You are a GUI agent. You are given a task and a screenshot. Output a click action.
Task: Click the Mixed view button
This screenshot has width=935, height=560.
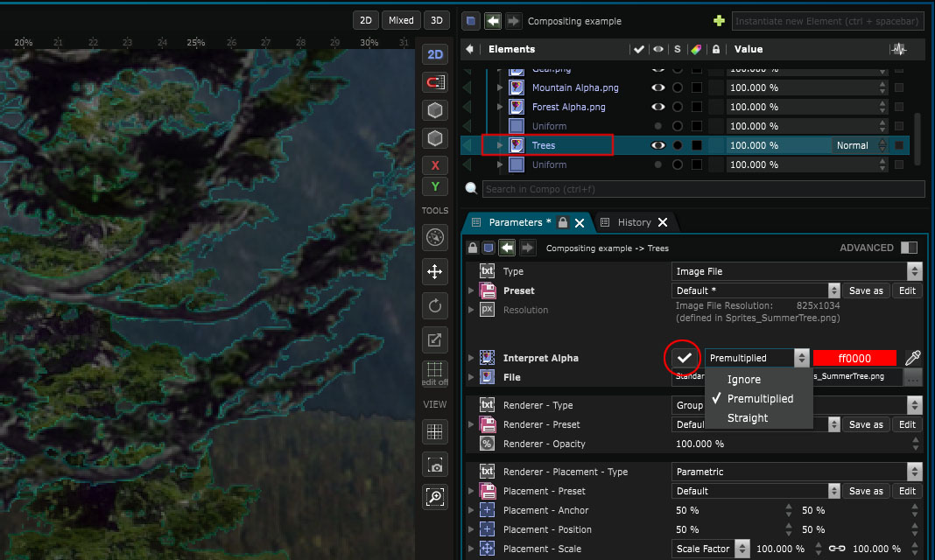(401, 20)
